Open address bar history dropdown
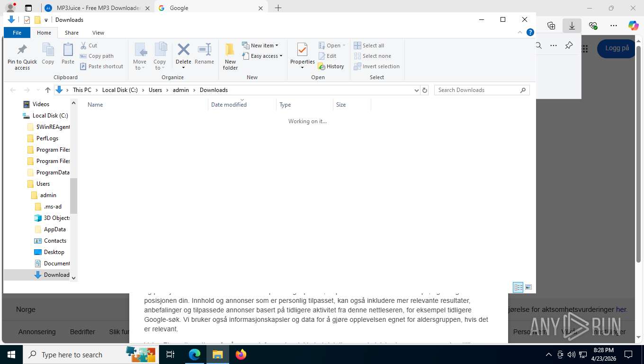644x364 pixels. point(416,90)
